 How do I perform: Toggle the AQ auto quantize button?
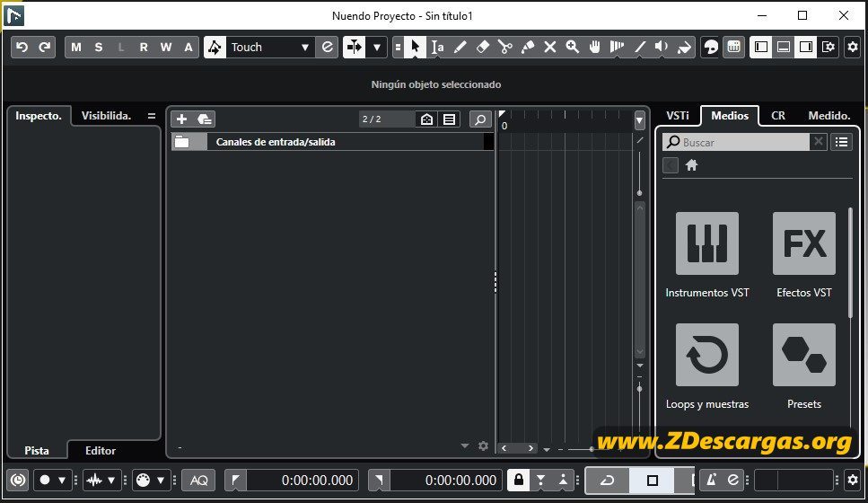click(x=198, y=481)
